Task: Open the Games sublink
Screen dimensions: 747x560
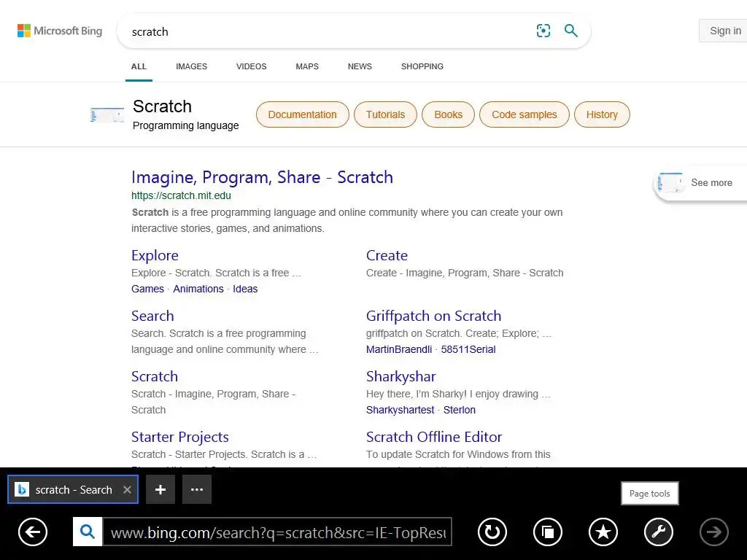Action: (x=147, y=289)
